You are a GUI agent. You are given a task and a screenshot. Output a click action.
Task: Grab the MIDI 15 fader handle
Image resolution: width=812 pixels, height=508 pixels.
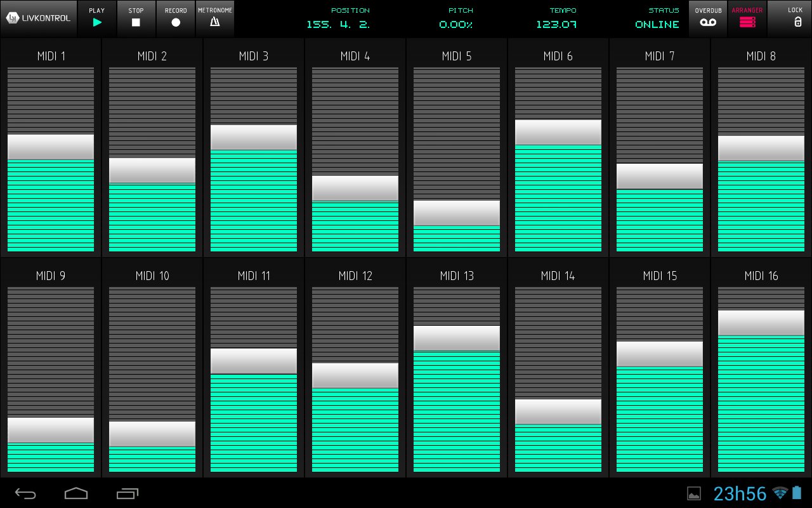(660, 354)
